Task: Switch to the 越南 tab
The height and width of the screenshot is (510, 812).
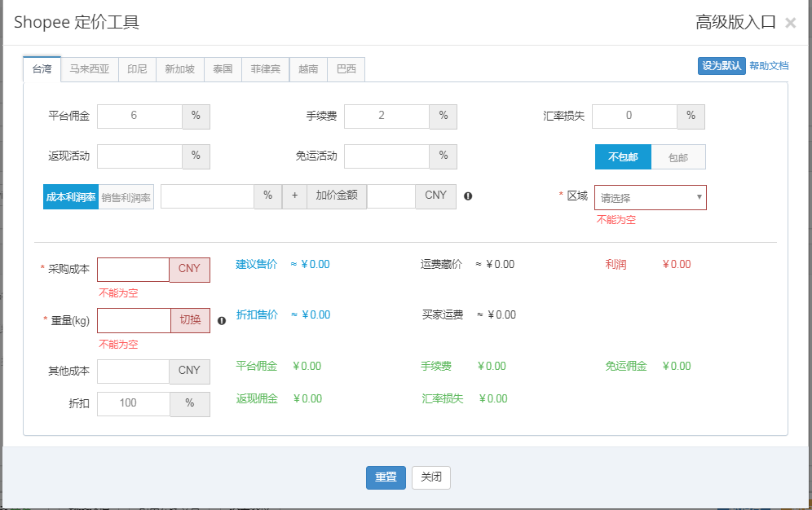Action: (308, 69)
